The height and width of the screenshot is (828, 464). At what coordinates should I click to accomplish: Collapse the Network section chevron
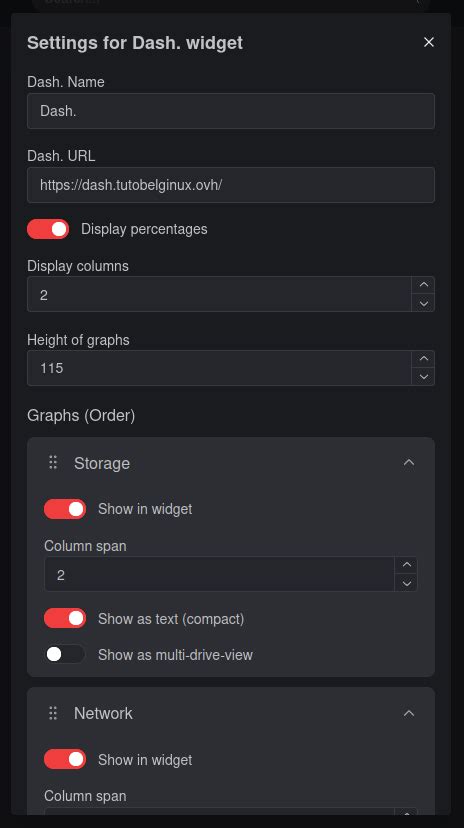[x=409, y=713]
